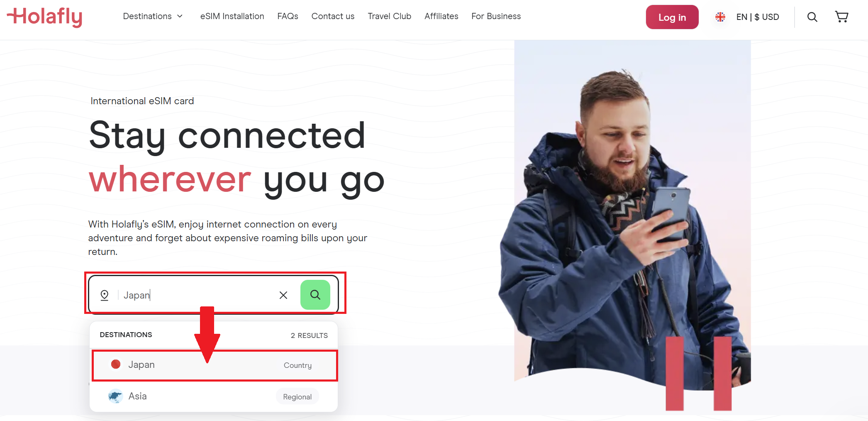This screenshot has height=421, width=868.
Task: Click the header search magnifier icon
Action: pos(812,17)
